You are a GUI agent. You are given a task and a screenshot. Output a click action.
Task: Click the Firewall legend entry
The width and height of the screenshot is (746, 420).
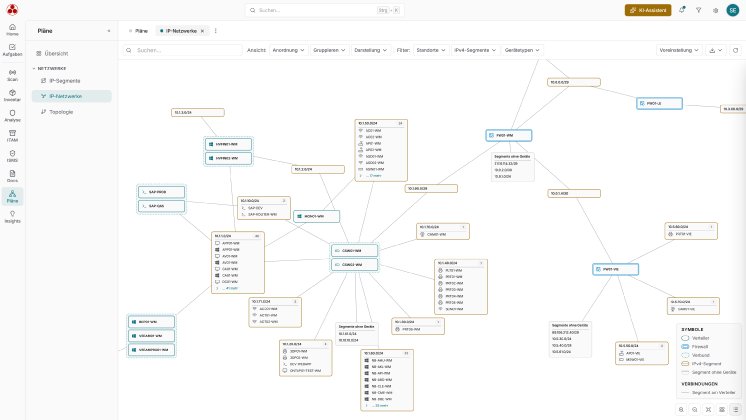[x=695, y=347]
